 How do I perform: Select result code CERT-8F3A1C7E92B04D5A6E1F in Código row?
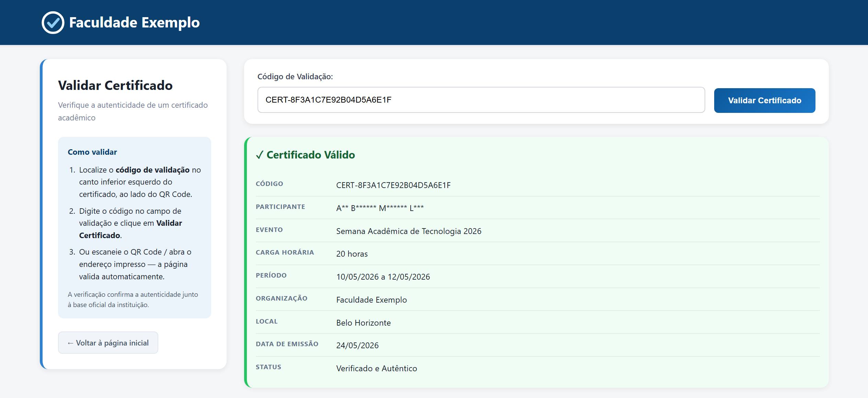tap(393, 185)
